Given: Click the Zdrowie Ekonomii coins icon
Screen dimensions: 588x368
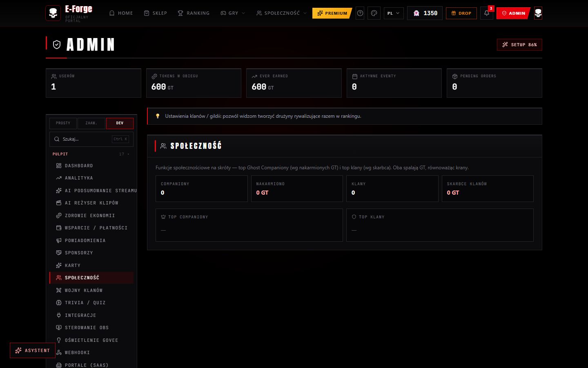Looking at the screenshot, I should pos(59,215).
